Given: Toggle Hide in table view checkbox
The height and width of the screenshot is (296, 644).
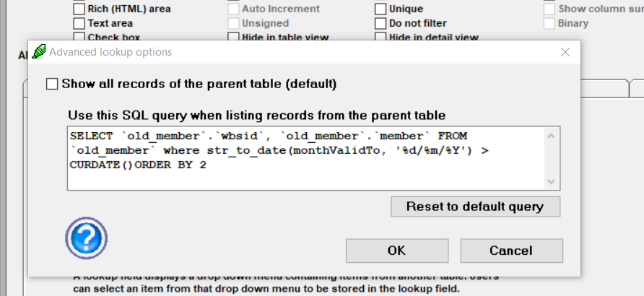Looking at the screenshot, I should click(x=233, y=38).
